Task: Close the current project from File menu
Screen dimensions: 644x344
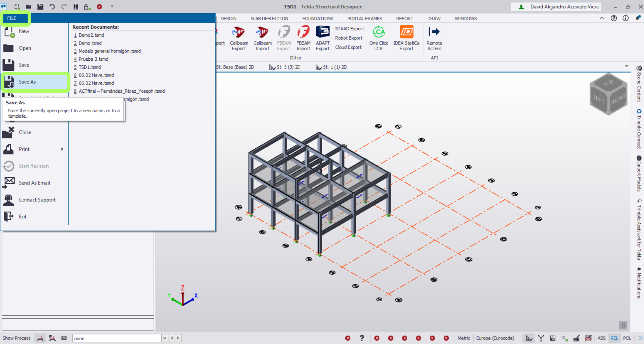Action: (35, 133)
